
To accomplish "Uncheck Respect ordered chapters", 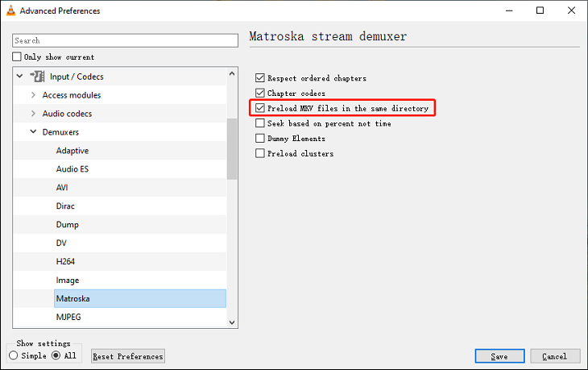I will tap(260, 77).
